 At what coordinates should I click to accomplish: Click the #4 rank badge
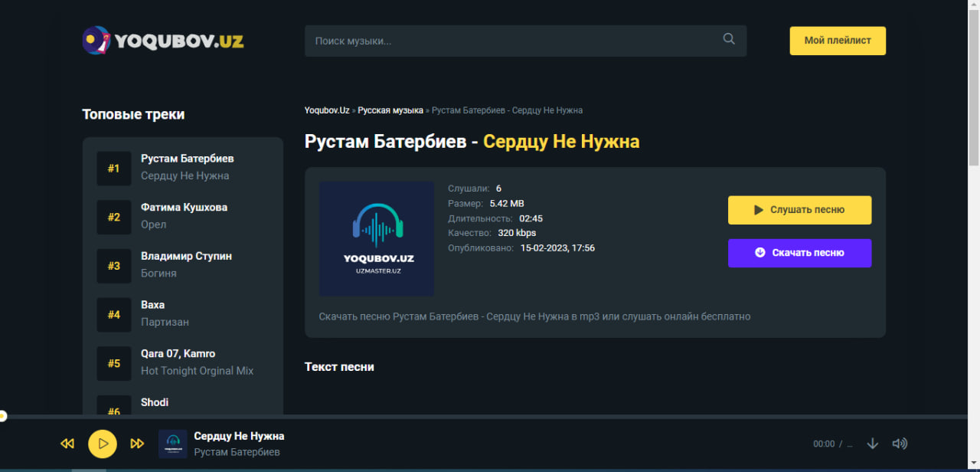click(x=114, y=315)
